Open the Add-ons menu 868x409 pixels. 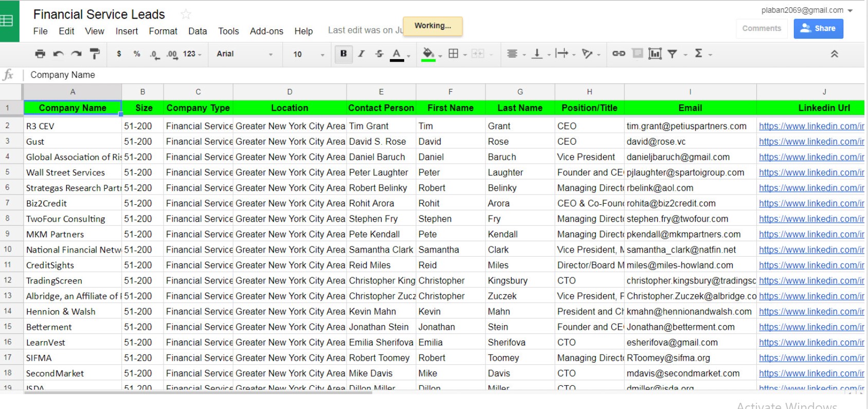click(266, 31)
